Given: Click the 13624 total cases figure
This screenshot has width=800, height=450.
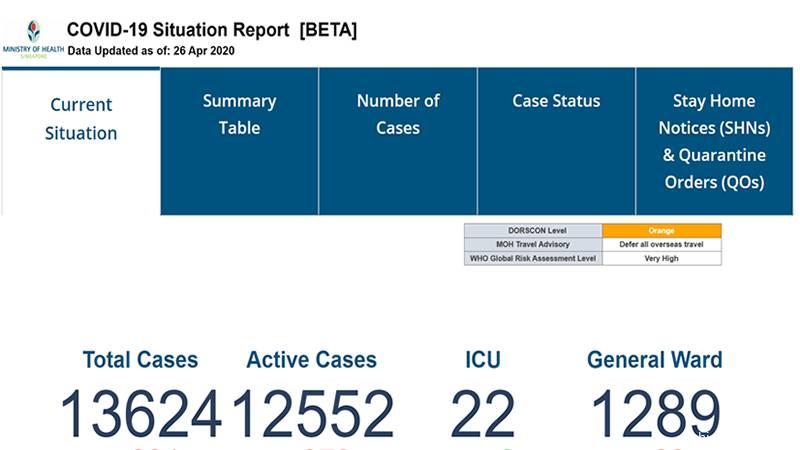Looking at the screenshot, I should 140,414.
